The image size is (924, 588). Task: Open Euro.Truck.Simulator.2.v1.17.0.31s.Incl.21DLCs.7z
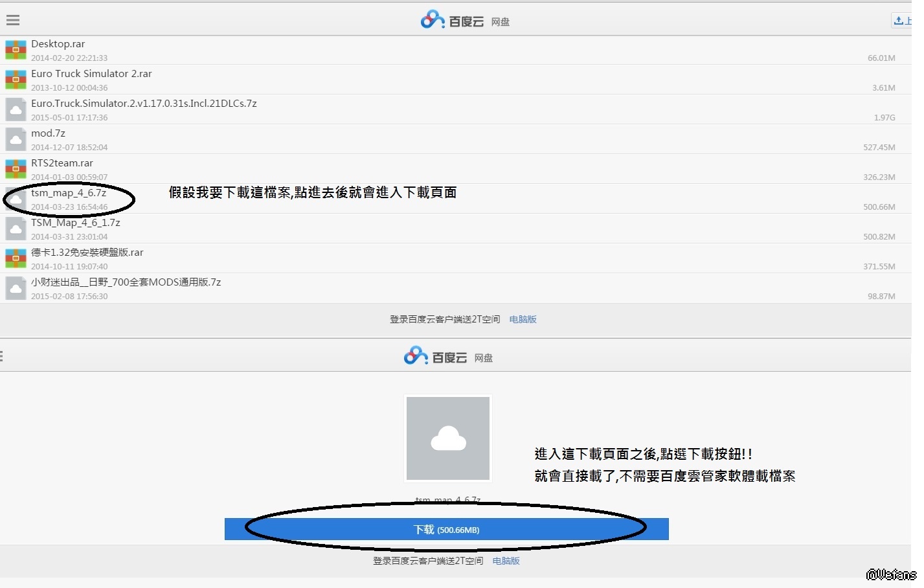144,104
